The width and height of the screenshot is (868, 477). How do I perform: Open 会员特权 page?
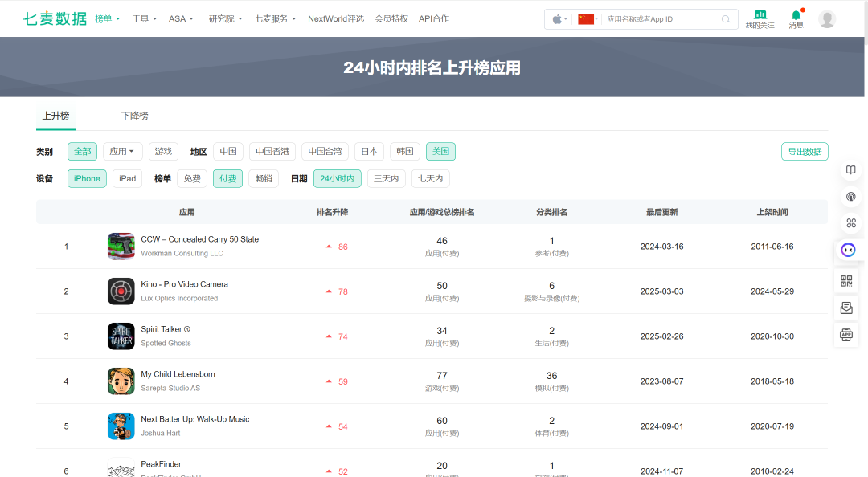coord(391,18)
